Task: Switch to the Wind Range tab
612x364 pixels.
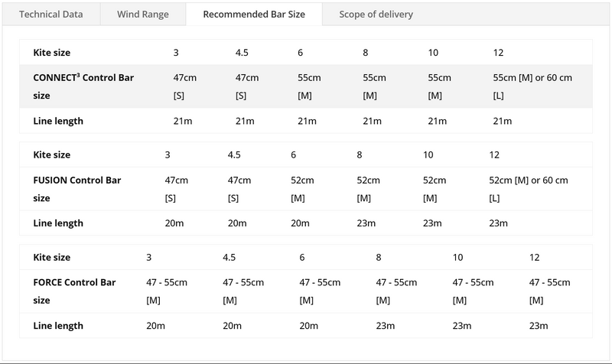Action: click(143, 15)
